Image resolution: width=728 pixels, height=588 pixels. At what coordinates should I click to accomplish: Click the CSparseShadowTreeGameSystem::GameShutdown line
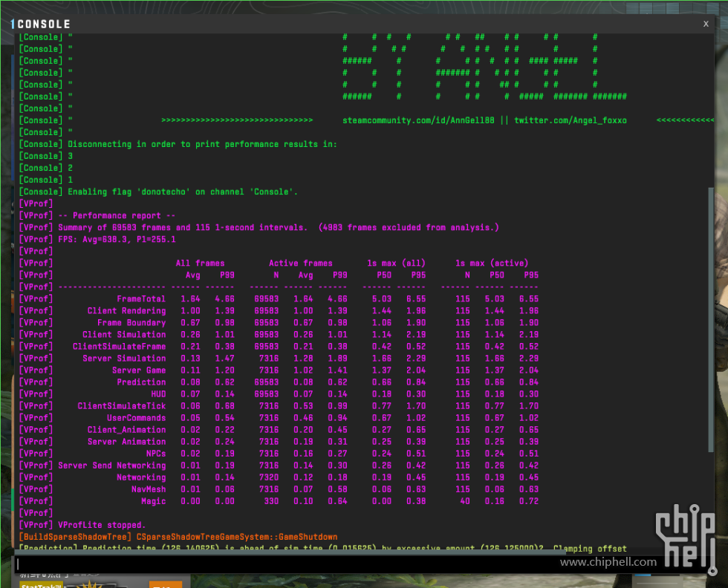tap(178, 537)
